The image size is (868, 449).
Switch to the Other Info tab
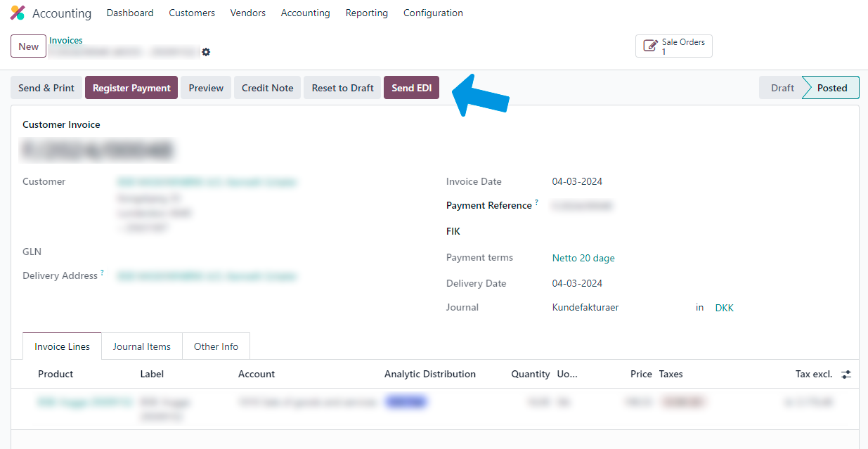click(x=216, y=346)
